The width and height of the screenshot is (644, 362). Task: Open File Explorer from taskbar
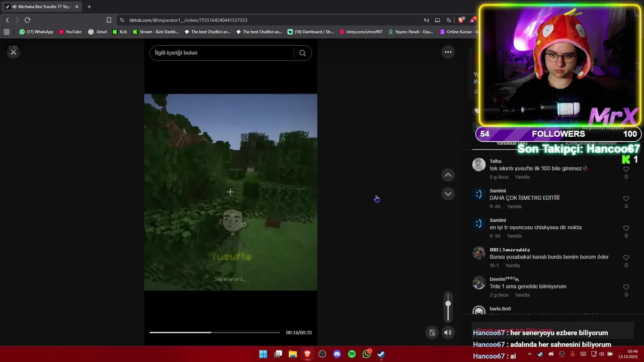click(293, 354)
